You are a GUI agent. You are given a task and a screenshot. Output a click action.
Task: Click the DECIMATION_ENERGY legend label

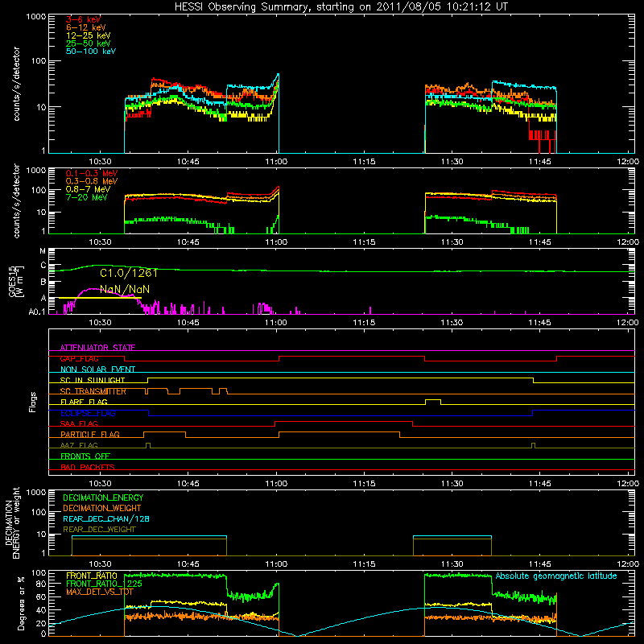103,497
